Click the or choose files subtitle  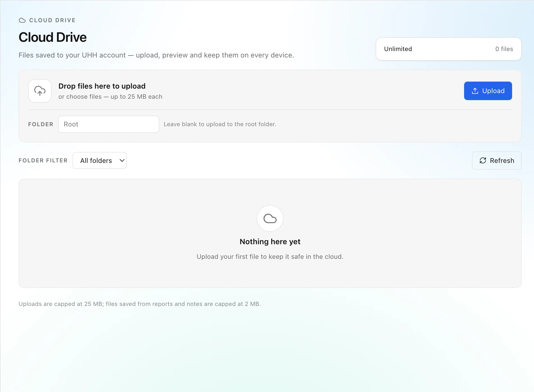click(x=110, y=96)
